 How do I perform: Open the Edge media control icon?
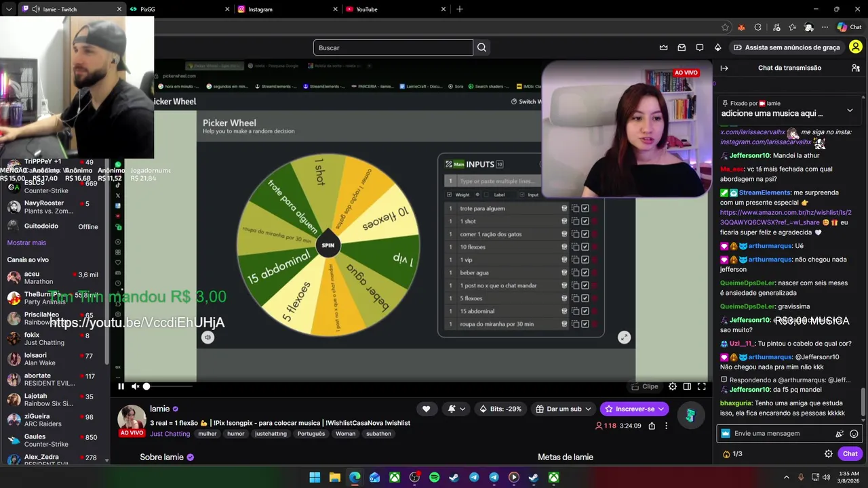[775, 27]
